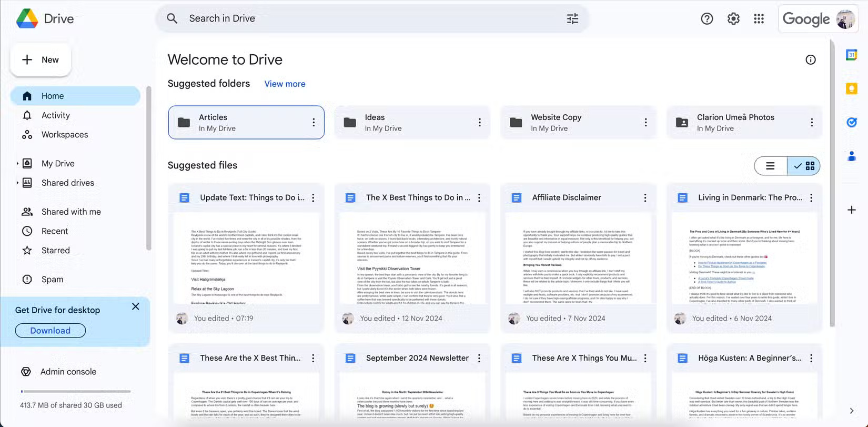Open Google account profile picture
This screenshot has height=427, width=868.
(845, 19)
